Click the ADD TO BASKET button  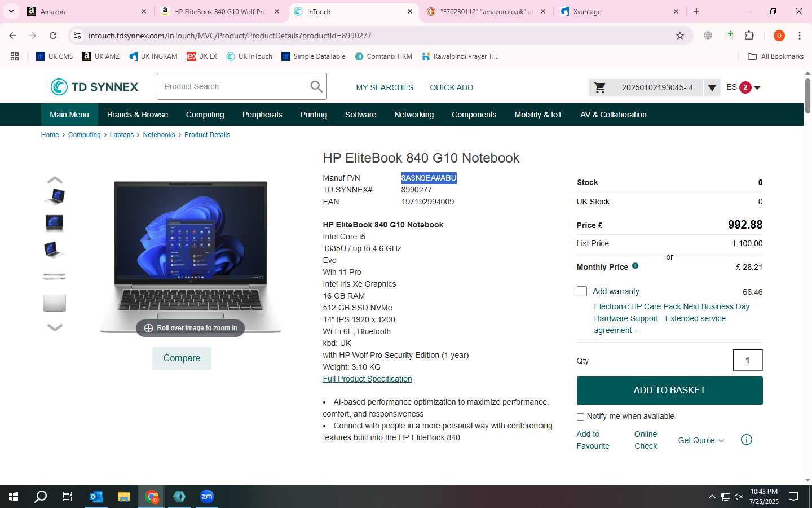point(669,391)
